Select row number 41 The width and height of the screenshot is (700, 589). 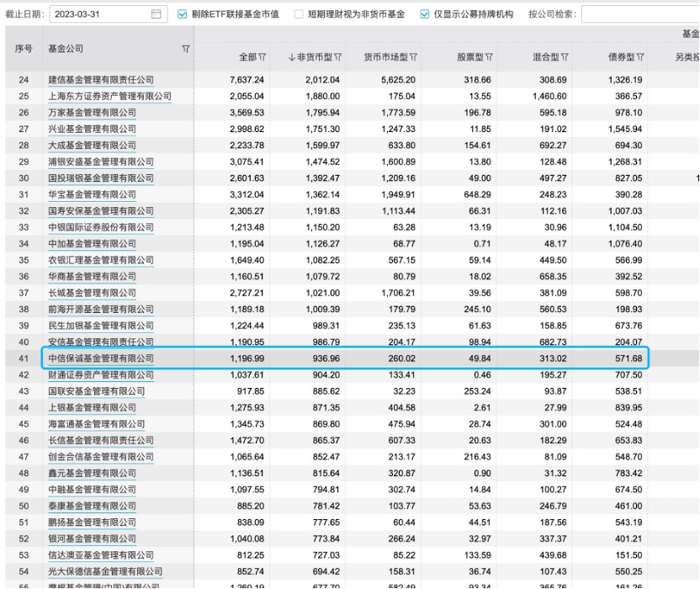(x=24, y=358)
